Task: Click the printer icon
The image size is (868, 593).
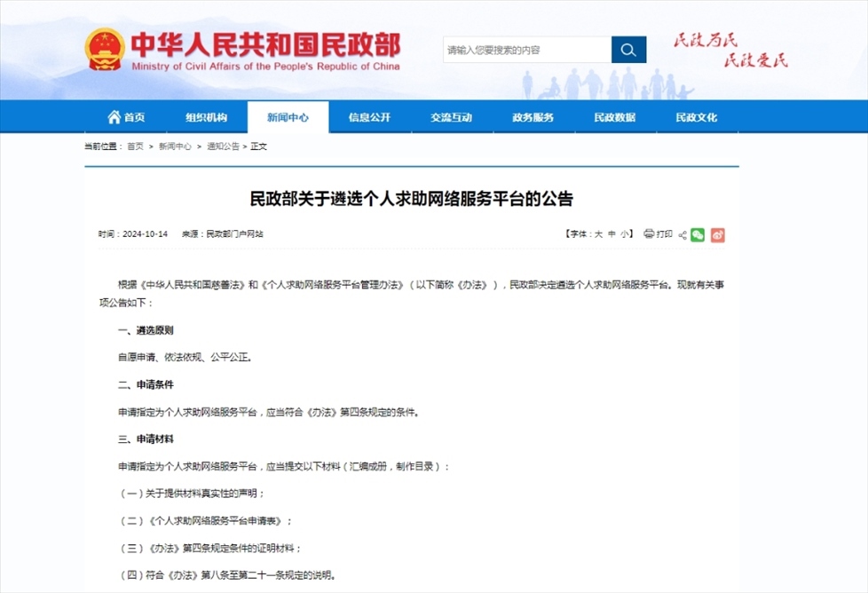Action: click(649, 234)
